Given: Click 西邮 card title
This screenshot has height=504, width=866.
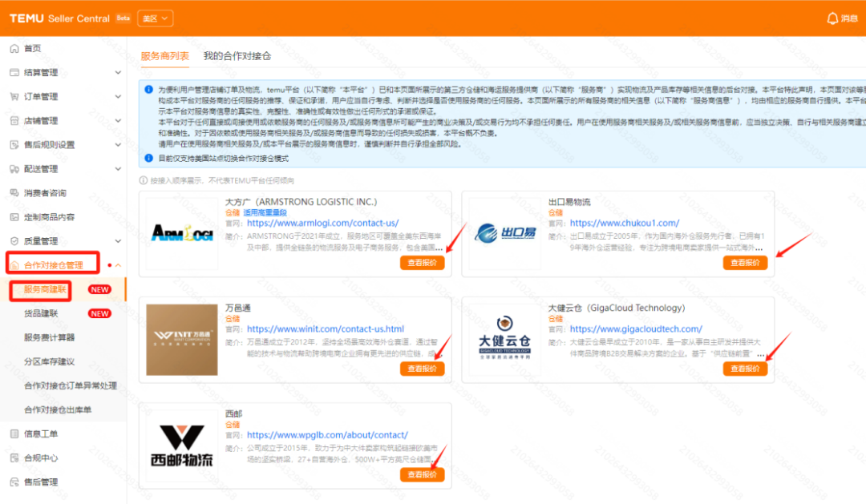Looking at the screenshot, I should pyautogui.click(x=233, y=413).
